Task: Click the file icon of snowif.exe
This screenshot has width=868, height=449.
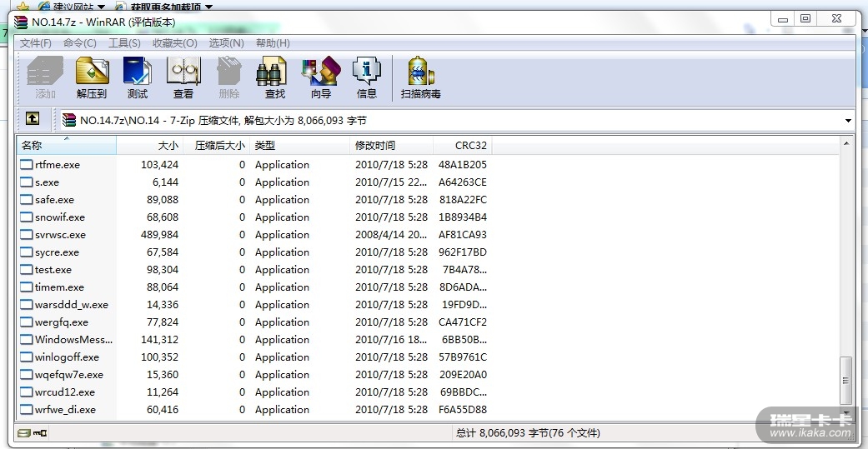Action: point(27,217)
